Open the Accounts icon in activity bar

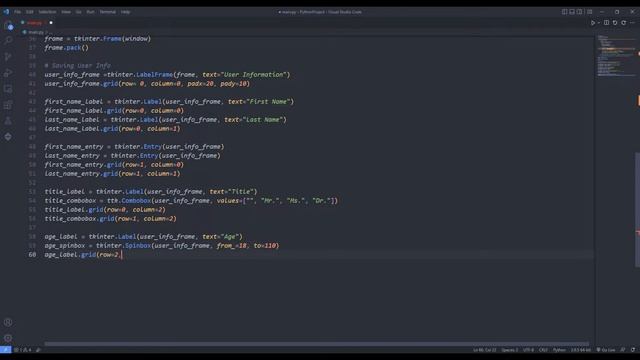click(x=8, y=322)
